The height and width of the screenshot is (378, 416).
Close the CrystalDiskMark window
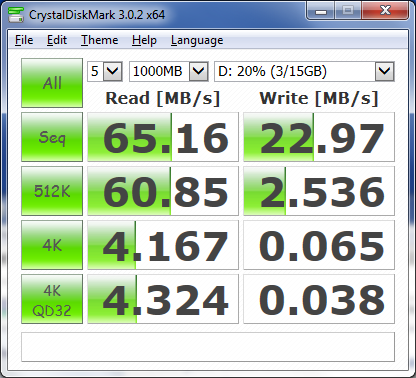coord(385,12)
